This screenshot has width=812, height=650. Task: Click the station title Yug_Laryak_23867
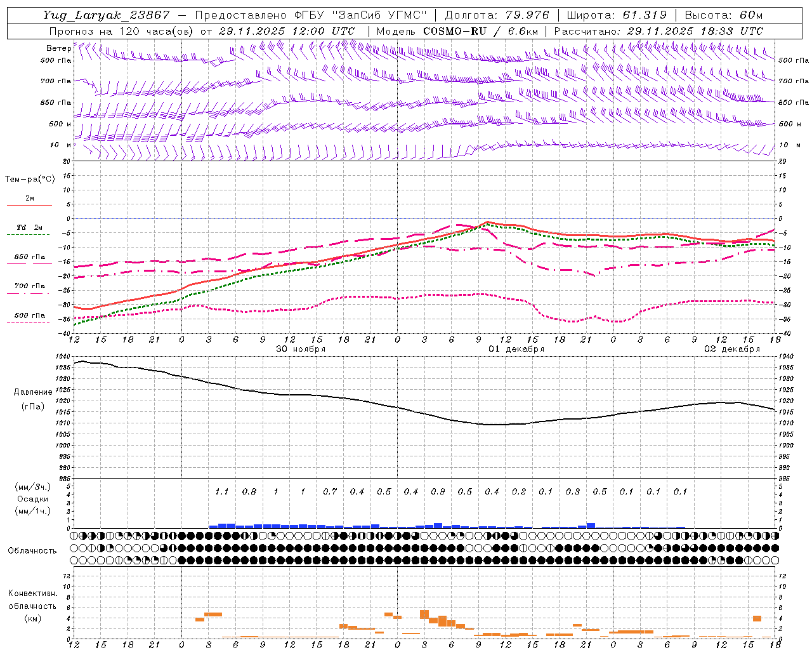point(106,15)
